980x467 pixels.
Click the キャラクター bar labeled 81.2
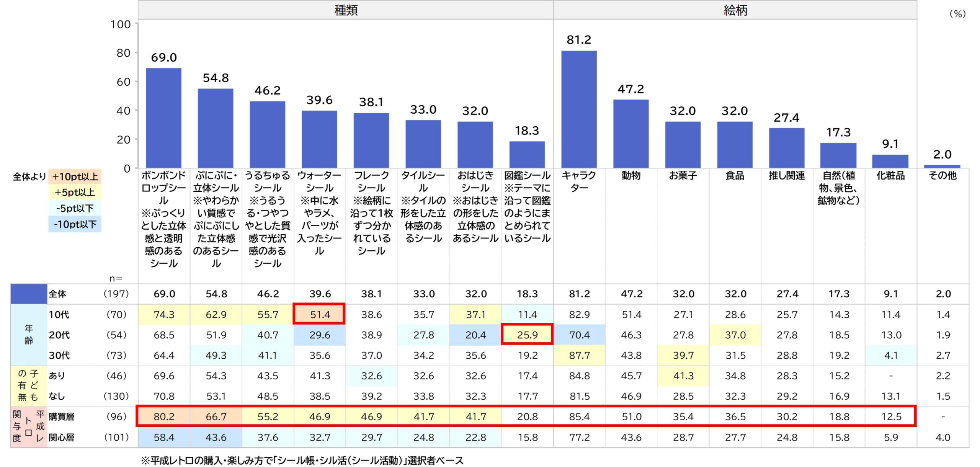click(x=578, y=109)
